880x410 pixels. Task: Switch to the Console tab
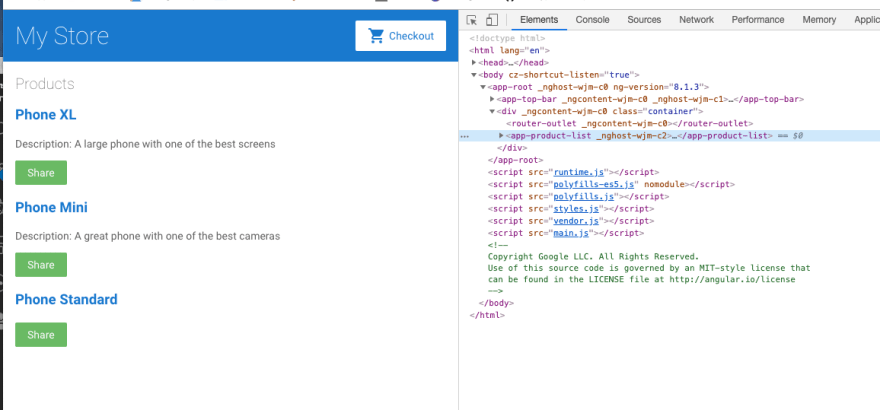(592, 20)
